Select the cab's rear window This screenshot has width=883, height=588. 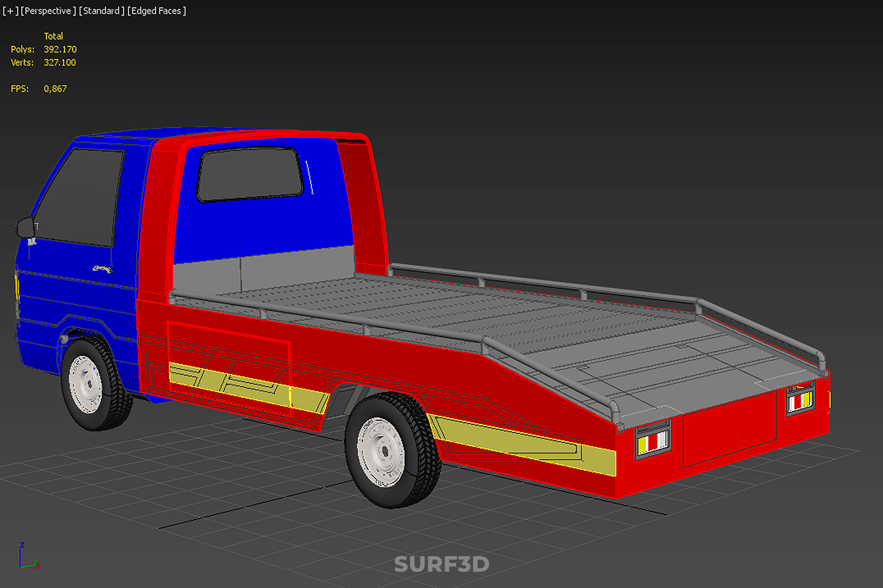pos(250,174)
